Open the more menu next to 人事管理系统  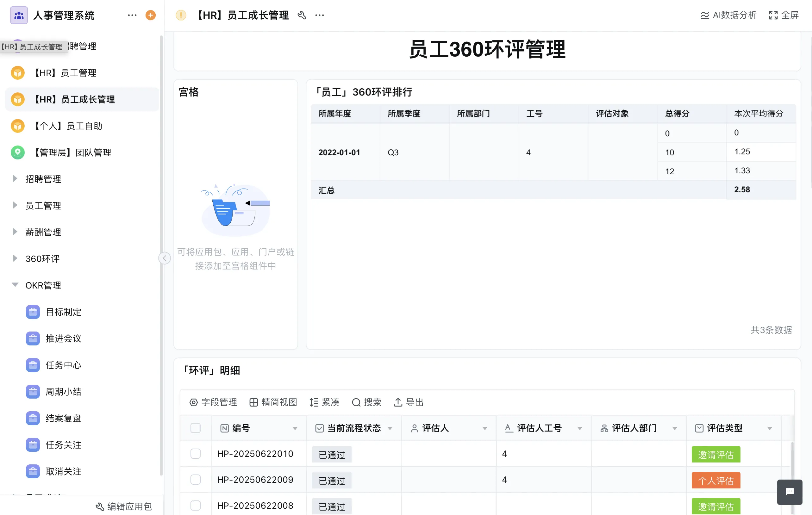click(x=132, y=15)
